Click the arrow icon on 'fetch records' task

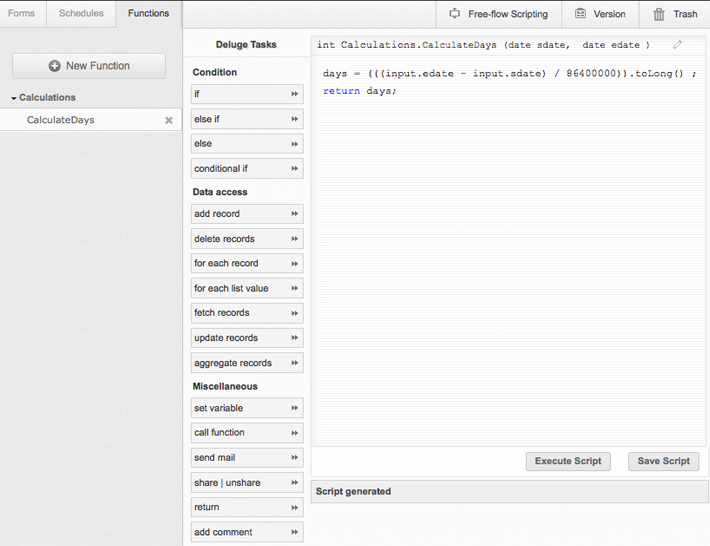(294, 313)
